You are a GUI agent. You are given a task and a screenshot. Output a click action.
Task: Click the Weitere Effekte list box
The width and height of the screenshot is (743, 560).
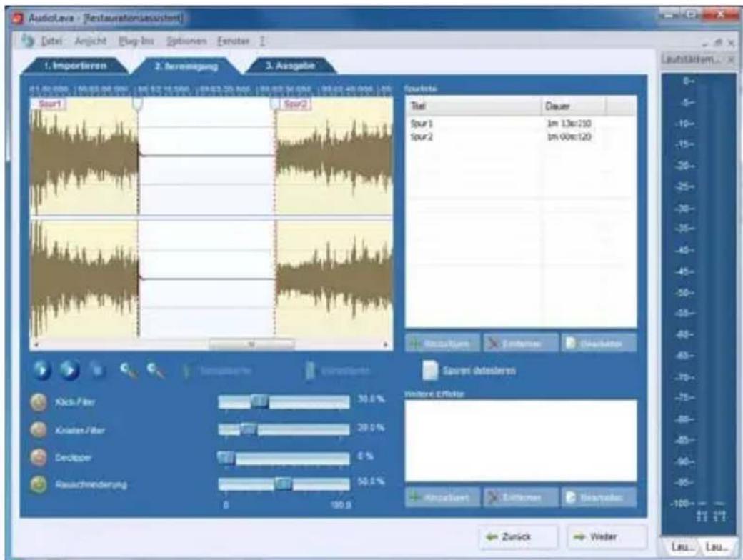(520, 441)
